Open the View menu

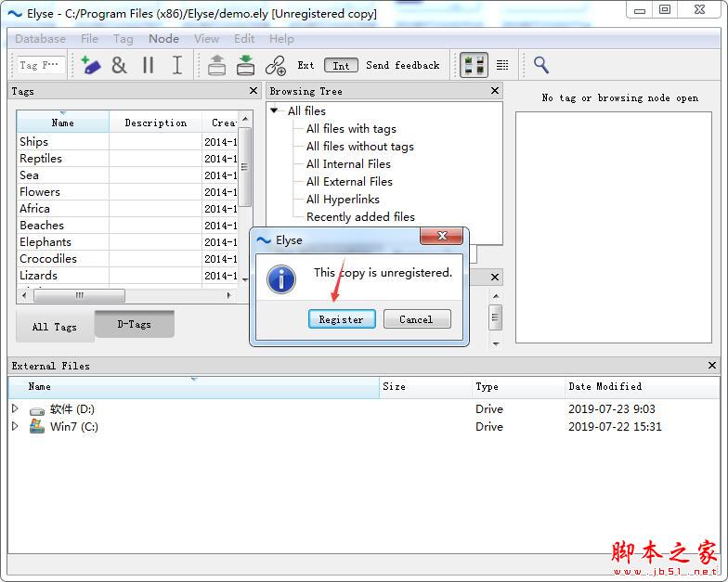[206, 39]
